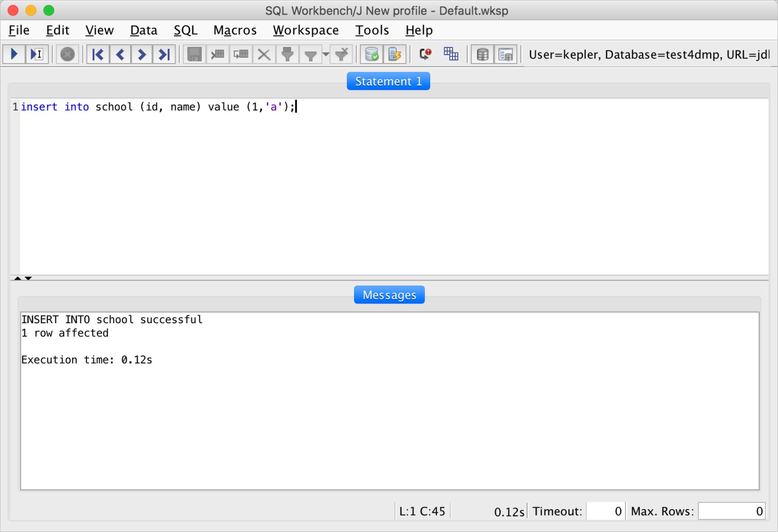Click the delete row X icon
The image size is (778, 532).
pos(264,54)
